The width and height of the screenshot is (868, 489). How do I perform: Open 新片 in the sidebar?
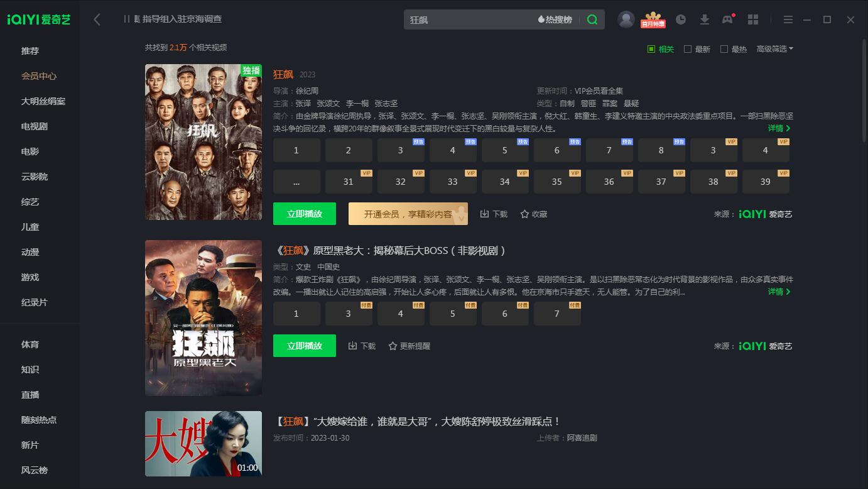30,445
